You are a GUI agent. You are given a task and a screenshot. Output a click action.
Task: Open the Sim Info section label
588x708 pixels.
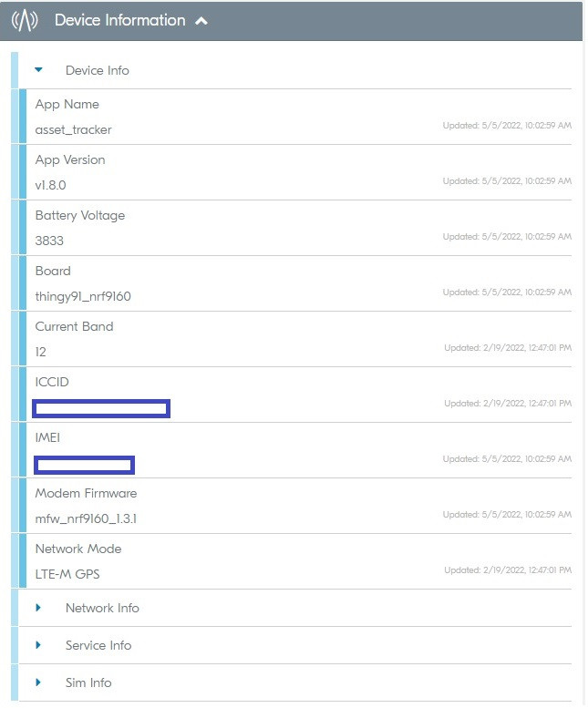[x=88, y=682]
